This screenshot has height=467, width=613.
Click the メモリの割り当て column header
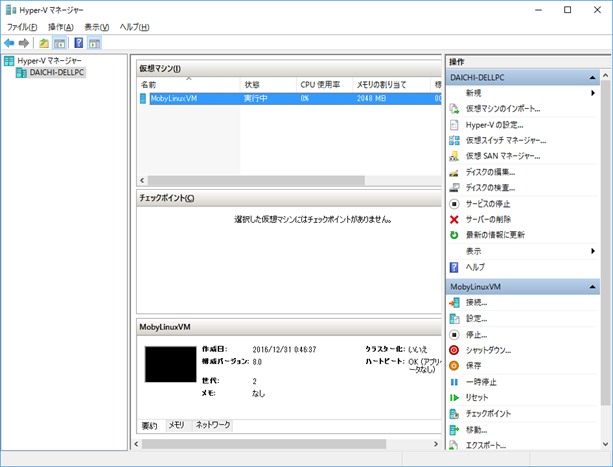[x=391, y=84]
